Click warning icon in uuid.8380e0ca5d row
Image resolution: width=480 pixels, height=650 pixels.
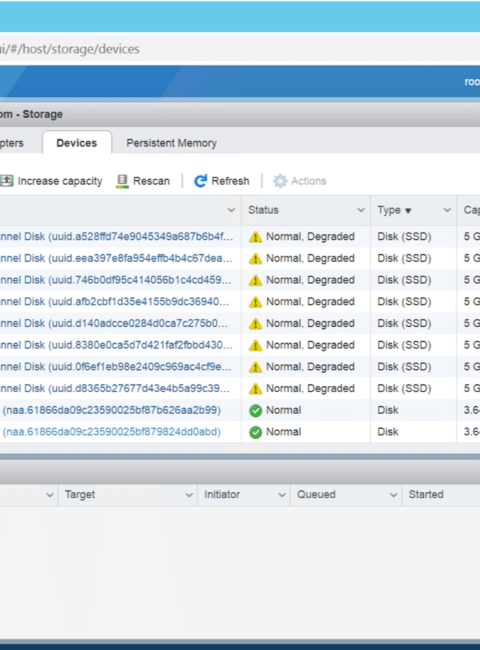click(255, 345)
